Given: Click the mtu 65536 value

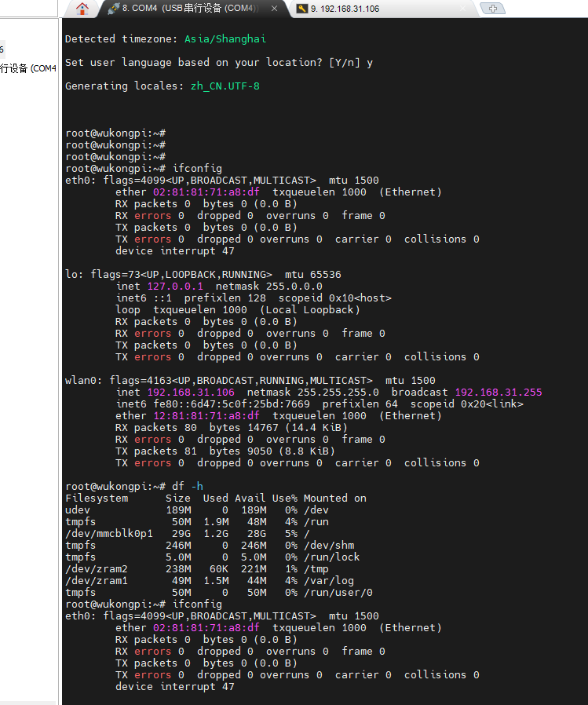Looking at the screenshot, I should click(x=313, y=274).
